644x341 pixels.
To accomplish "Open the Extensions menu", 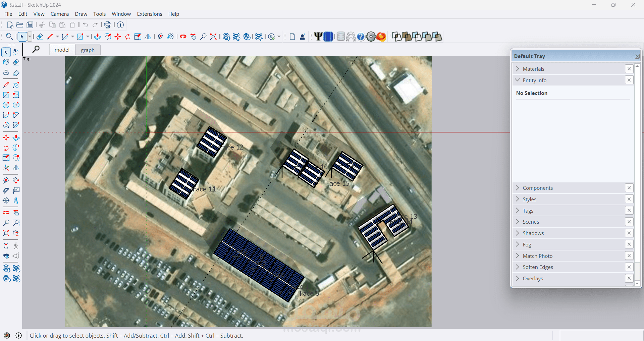I will point(150,14).
